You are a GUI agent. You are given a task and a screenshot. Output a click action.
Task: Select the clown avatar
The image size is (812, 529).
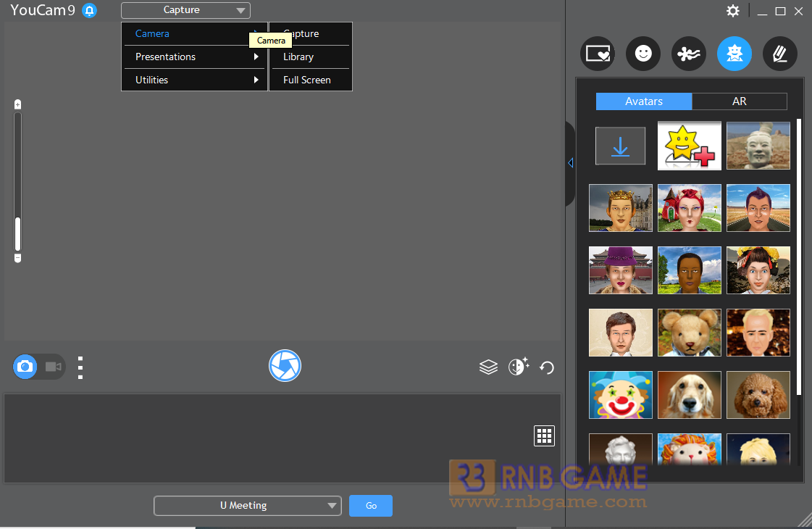(620, 395)
